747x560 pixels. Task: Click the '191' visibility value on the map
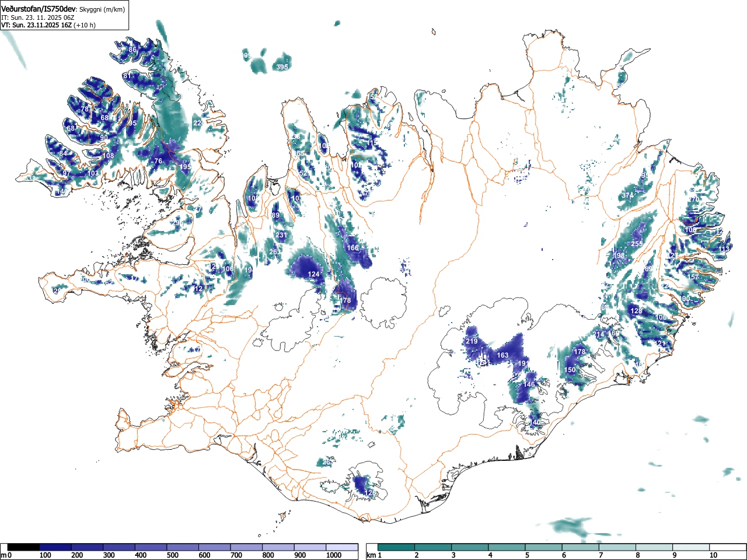[523, 363]
